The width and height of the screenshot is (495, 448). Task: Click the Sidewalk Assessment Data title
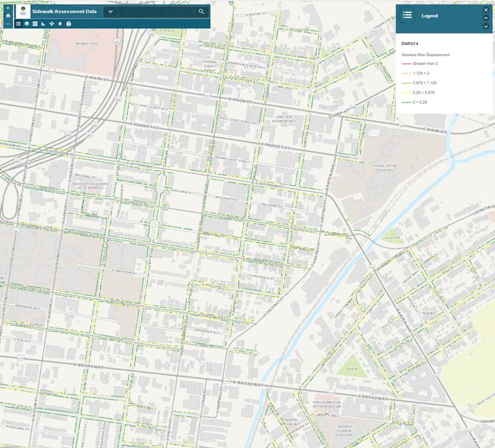(x=64, y=12)
